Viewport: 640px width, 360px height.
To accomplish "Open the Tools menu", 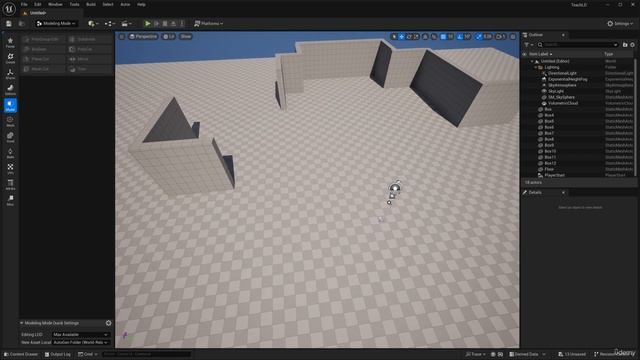I will coord(74,4).
